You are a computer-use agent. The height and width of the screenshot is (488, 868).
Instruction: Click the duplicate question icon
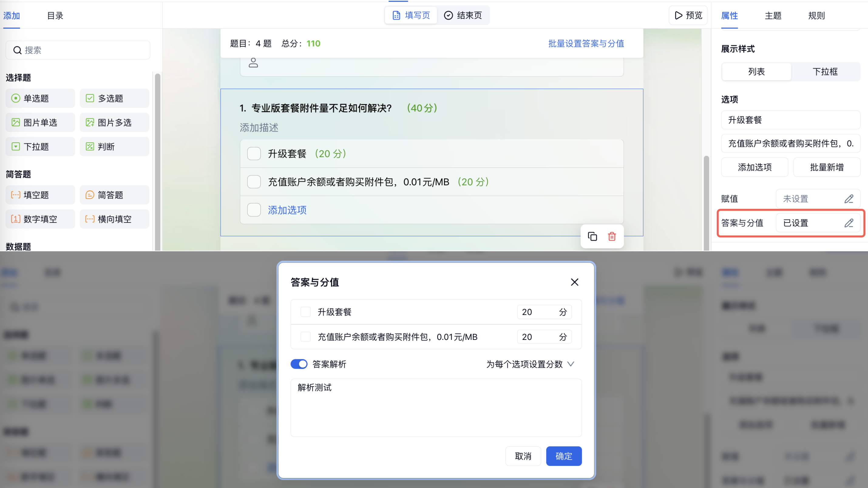(592, 236)
